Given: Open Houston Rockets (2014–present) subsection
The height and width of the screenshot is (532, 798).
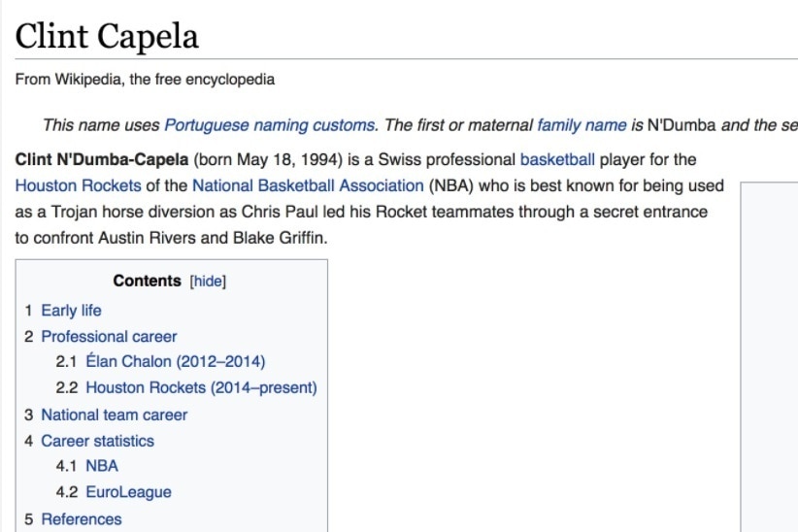Looking at the screenshot, I should (x=201, y=388).
